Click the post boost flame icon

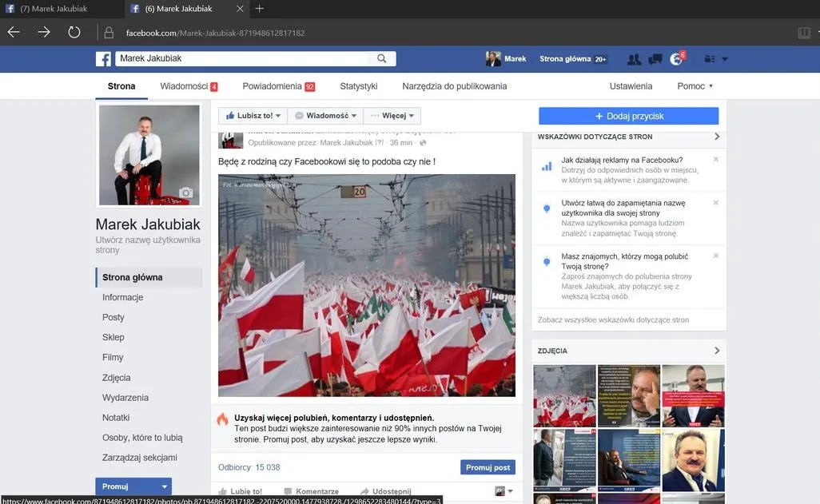[221, 417]
